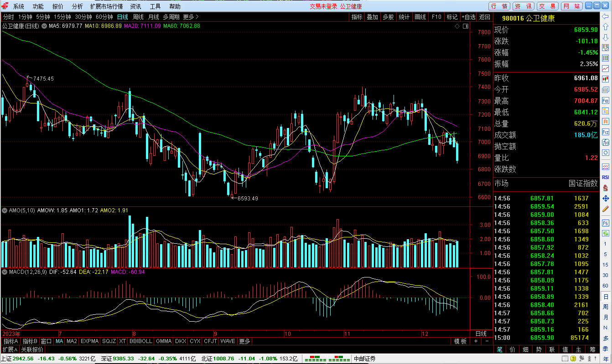Click the tree structure icon in sidebar

(606, 111)
